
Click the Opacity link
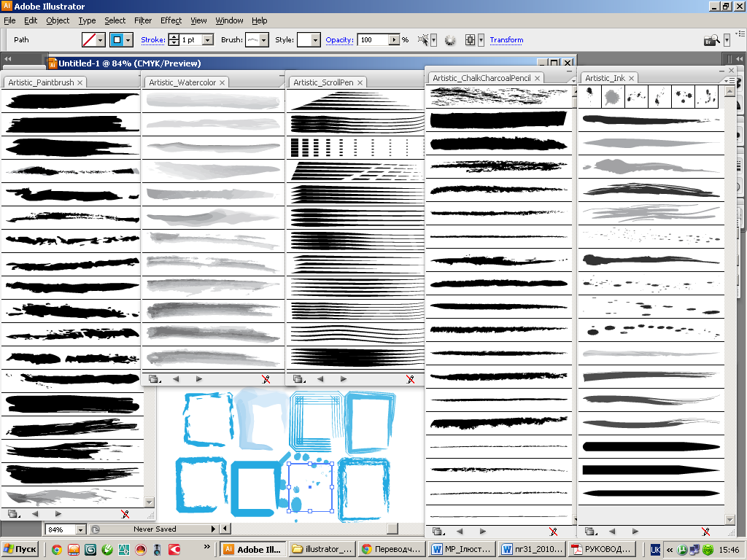point(340,40)
